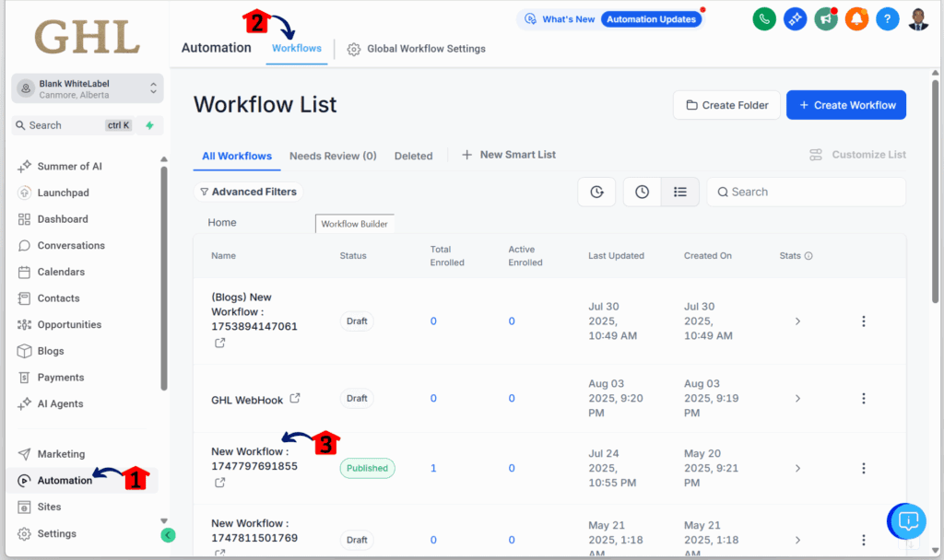
Task: Open three-dot menu for GHL WebHook row
Action: [x=863, y=398]
